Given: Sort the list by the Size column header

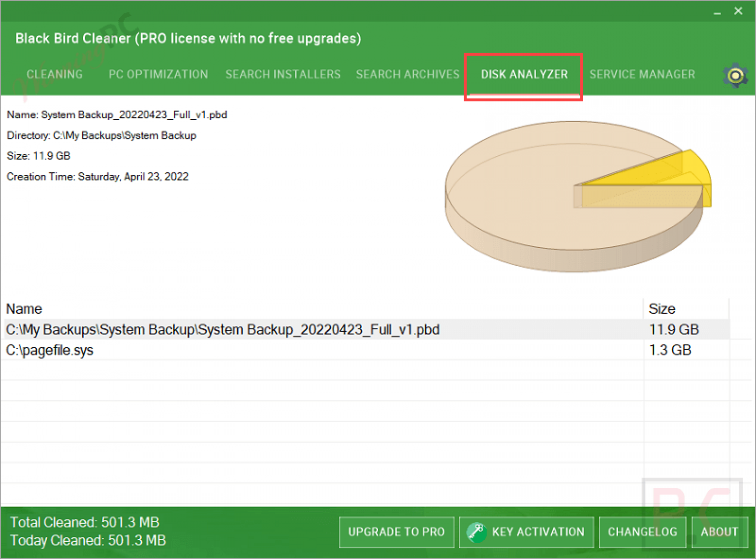Looking at the screenshot, I should click(x=661, y=309).
